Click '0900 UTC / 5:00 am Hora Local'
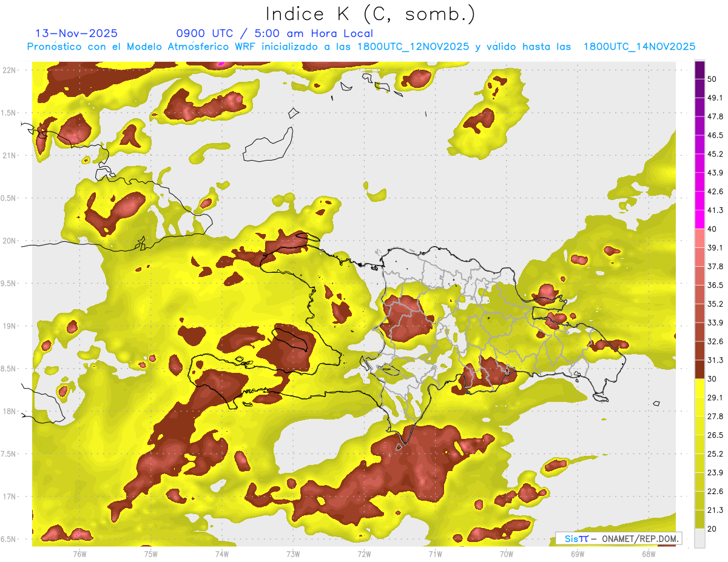The width and height of the screenshot is (728, 562). (x=274, y=33)
